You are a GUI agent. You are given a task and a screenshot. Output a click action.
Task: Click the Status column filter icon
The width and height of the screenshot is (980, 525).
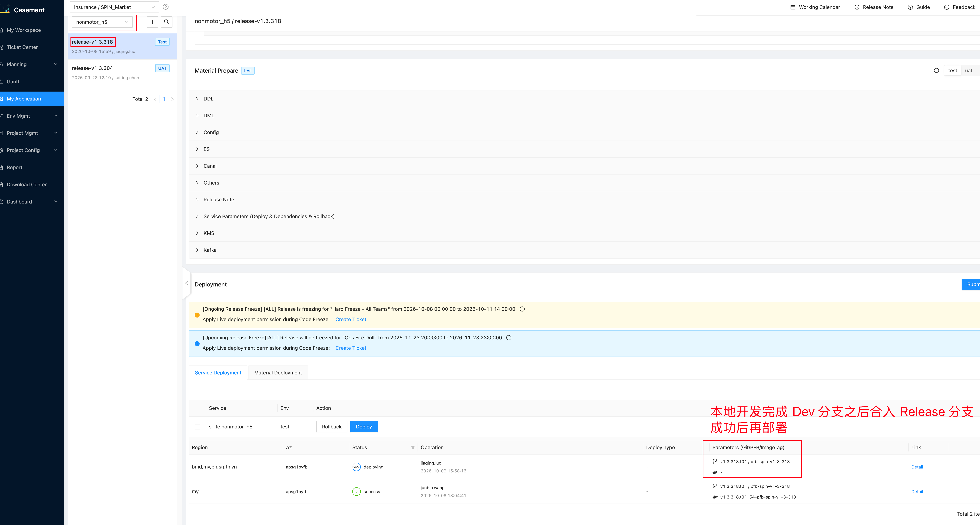(x=413, y=447)
